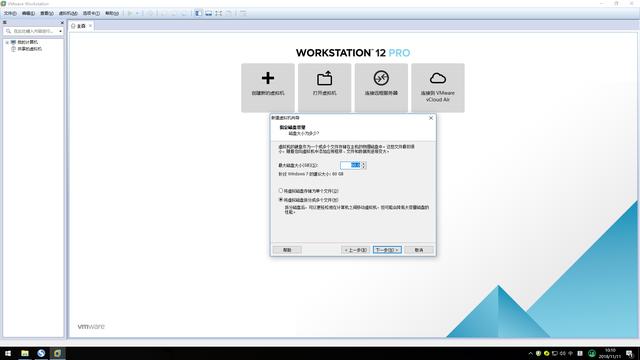Open the Help menu

112,13
